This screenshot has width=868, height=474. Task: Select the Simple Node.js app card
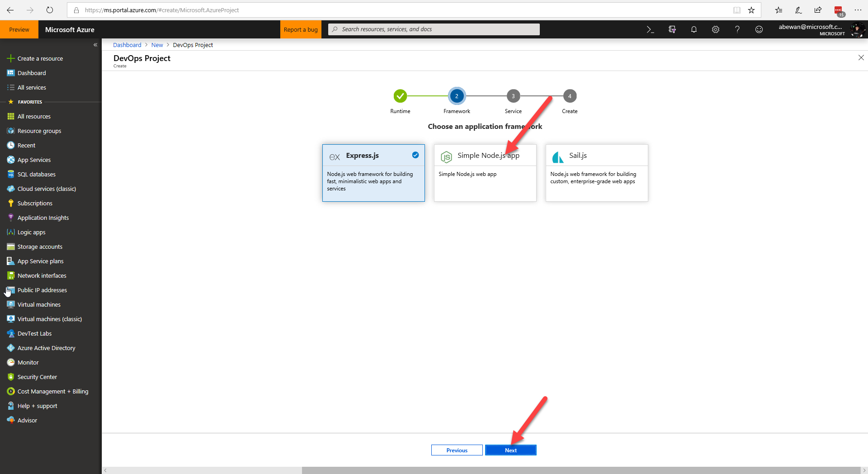[485, 173]
